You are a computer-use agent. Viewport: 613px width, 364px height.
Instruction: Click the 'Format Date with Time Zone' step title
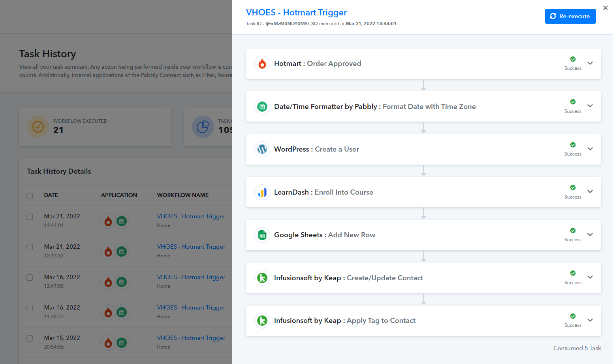(x=429, y=107)
